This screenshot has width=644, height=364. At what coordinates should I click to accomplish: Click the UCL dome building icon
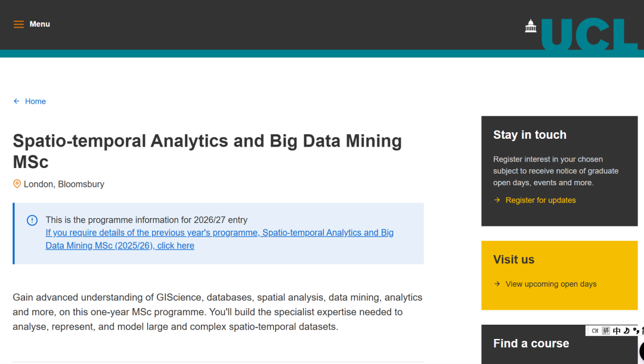coord(531,26)
